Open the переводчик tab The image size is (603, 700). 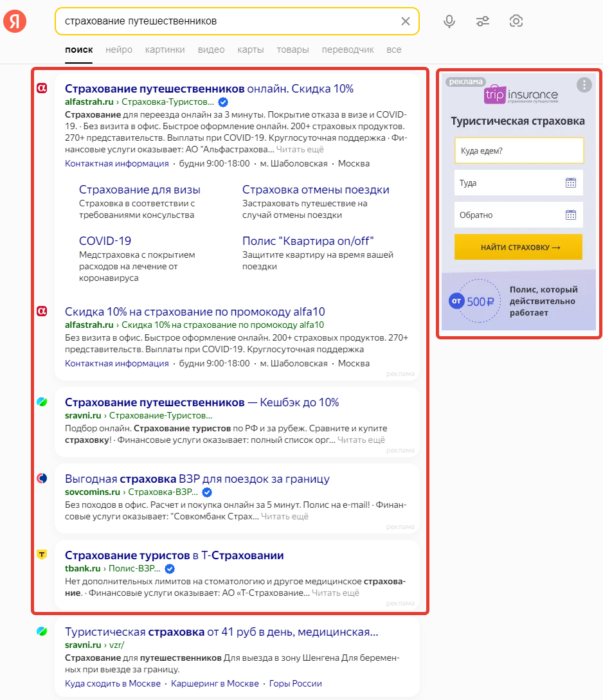pyautogui.click(x=348, y=49)
